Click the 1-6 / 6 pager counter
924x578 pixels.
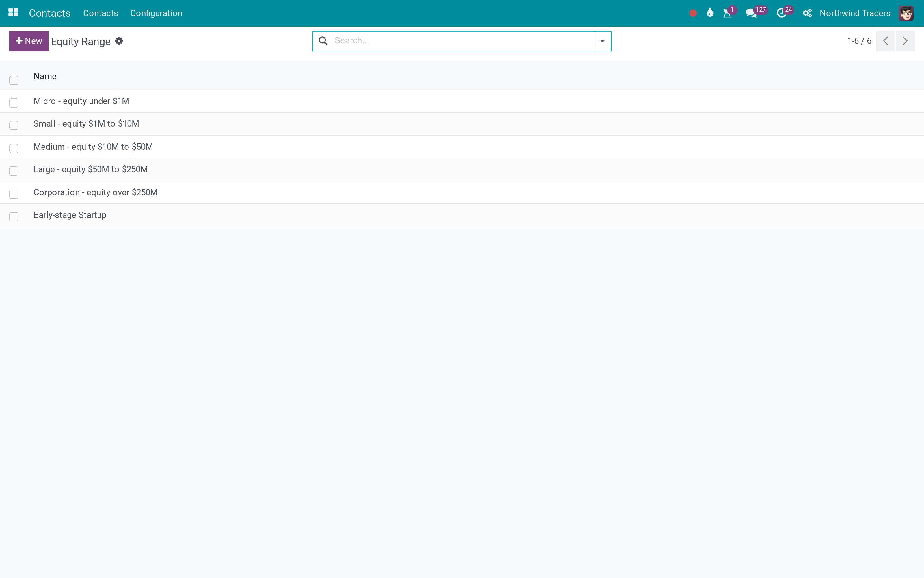[859, 41]
